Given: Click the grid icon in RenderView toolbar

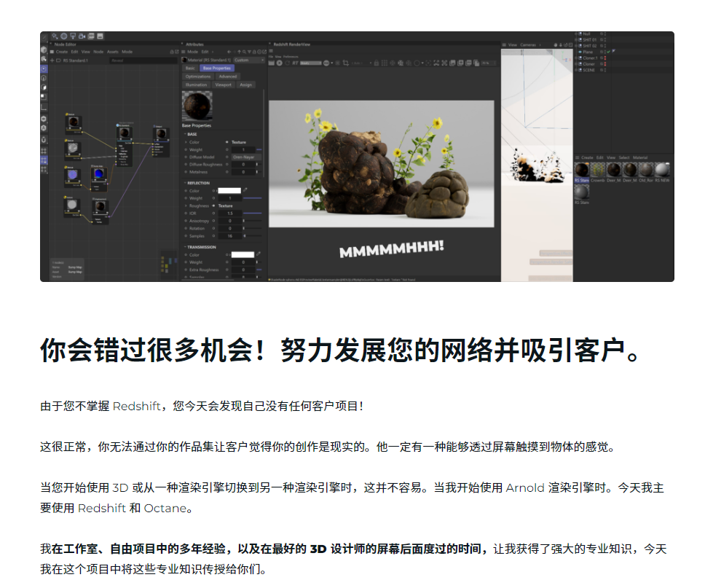Looking at the screenshot, I should 385,63.
